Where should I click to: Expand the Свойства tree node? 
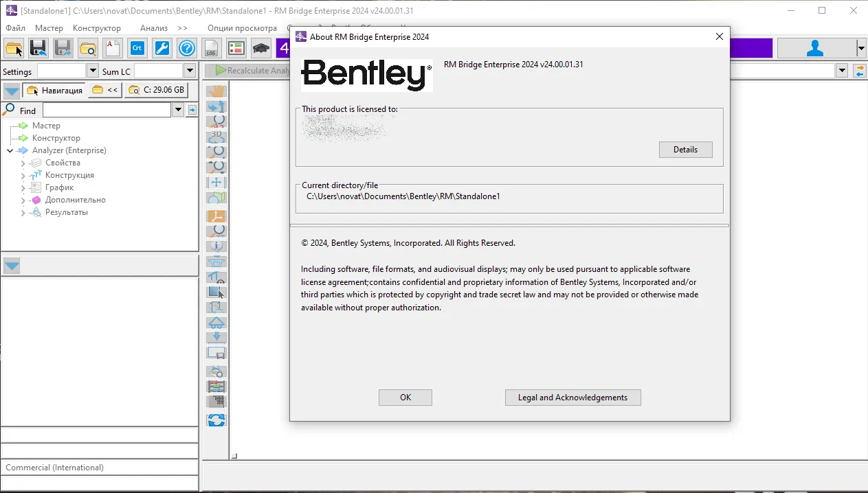click(x=23, y=163)
